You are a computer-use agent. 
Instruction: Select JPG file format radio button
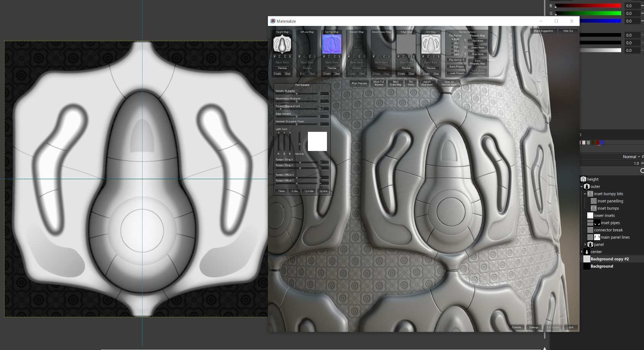click(452, 43)
